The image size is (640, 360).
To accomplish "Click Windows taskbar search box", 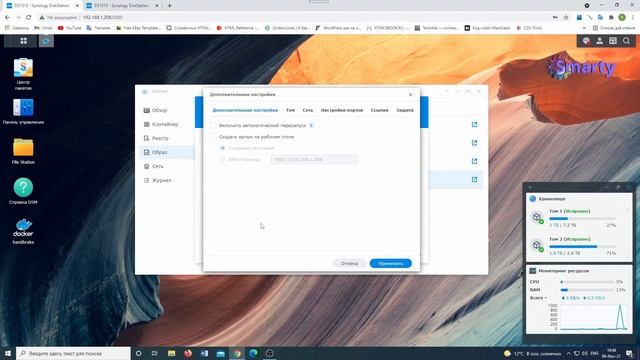I will (73, 353).
